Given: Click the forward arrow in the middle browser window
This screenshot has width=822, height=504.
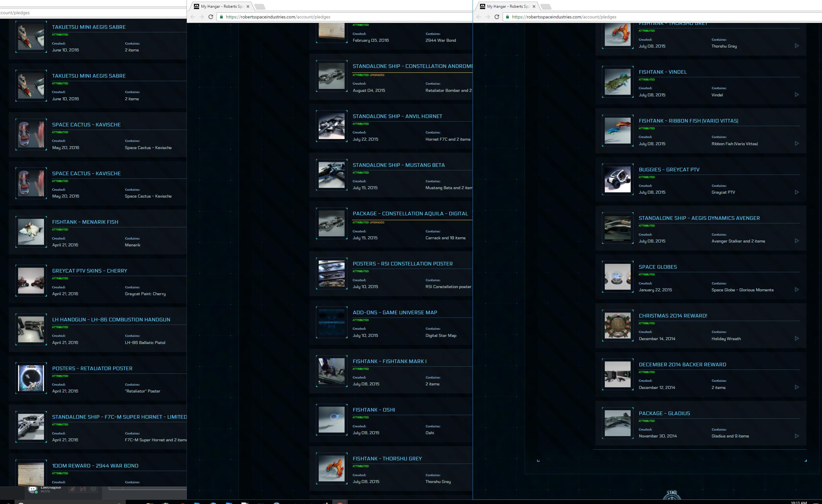Looking at the screenshot, I should 201,17.
